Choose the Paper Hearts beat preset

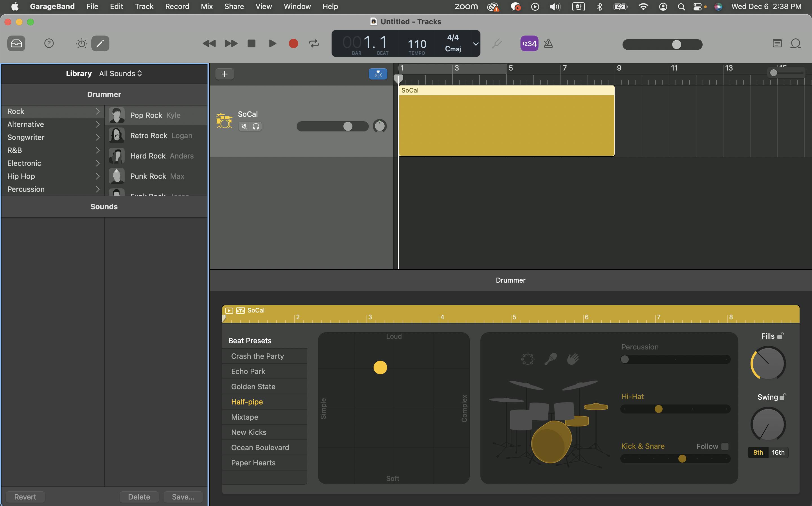pos(264,463)
